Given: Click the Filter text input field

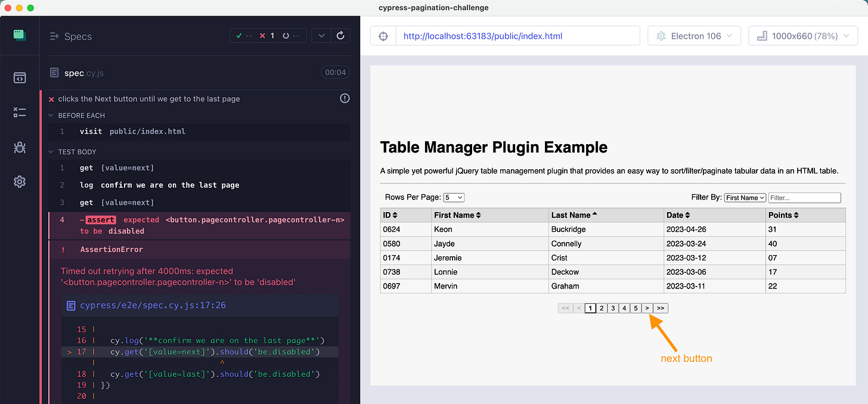Looking at the screenshot, I should coord(805,198).
